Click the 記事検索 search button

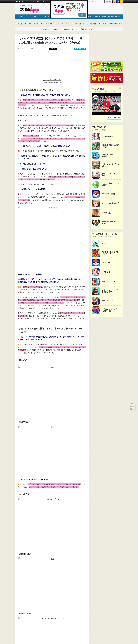[108, 2]
